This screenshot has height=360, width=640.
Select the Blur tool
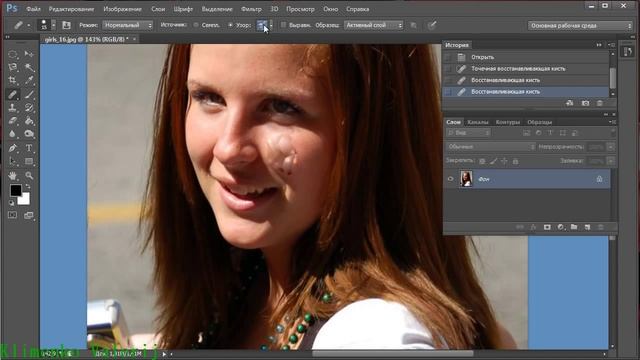point(13,134)
